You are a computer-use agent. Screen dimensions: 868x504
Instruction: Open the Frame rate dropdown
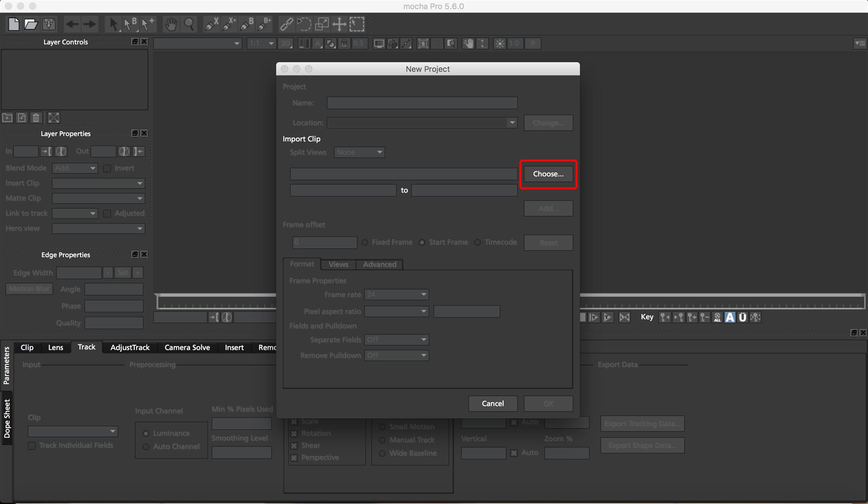pyautogui.click(x=396, y=295)
